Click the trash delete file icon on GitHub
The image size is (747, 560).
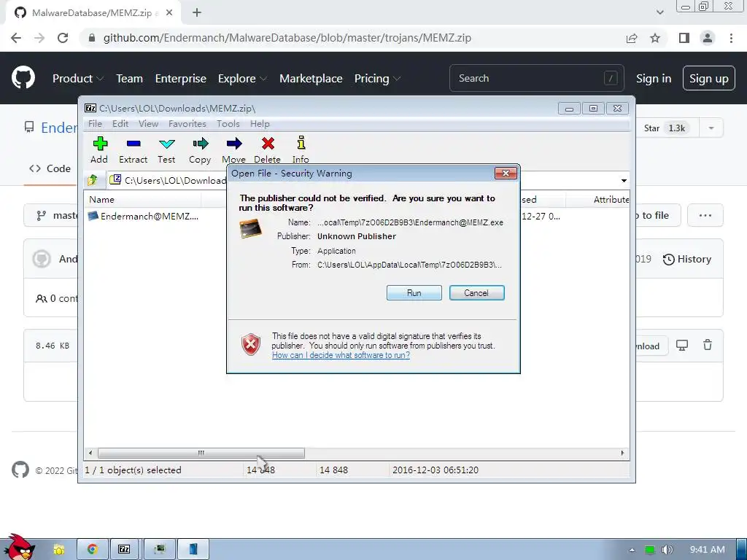708,345
